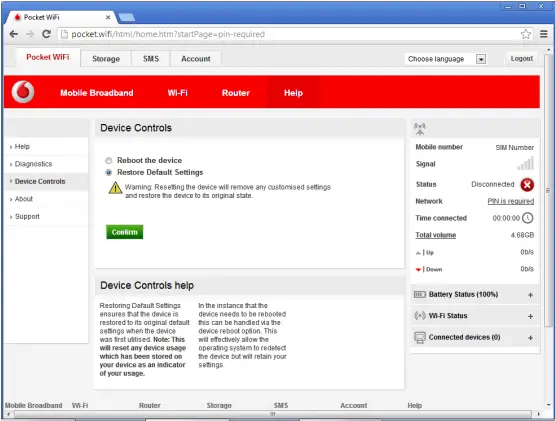The height and width of the screenshot is (421, 555).
Task: Open Router in the red menu
Action: click(235, 93)
